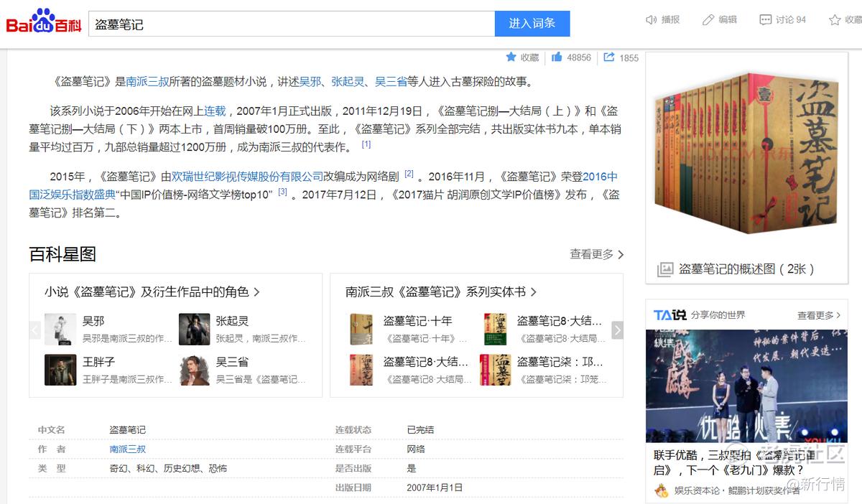Click 已完结 serialization status value
The width and height of the screenshot is (862, 504).
click(x=420, y=429)
